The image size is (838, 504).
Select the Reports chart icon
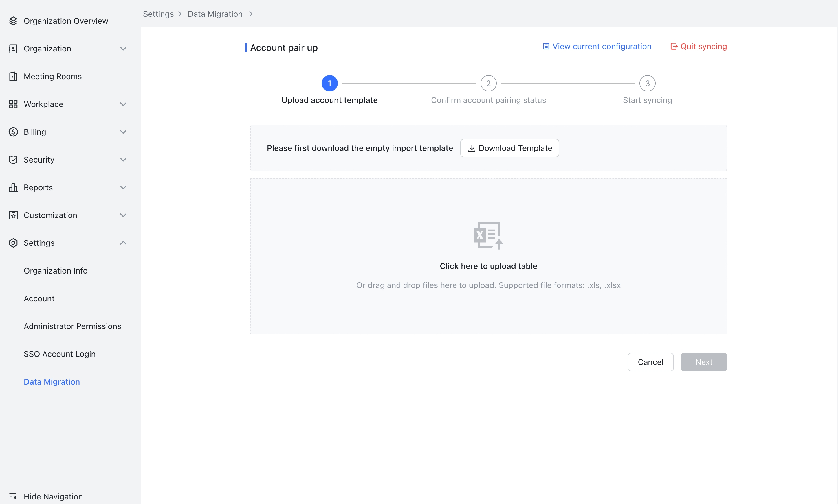point(13,187)
